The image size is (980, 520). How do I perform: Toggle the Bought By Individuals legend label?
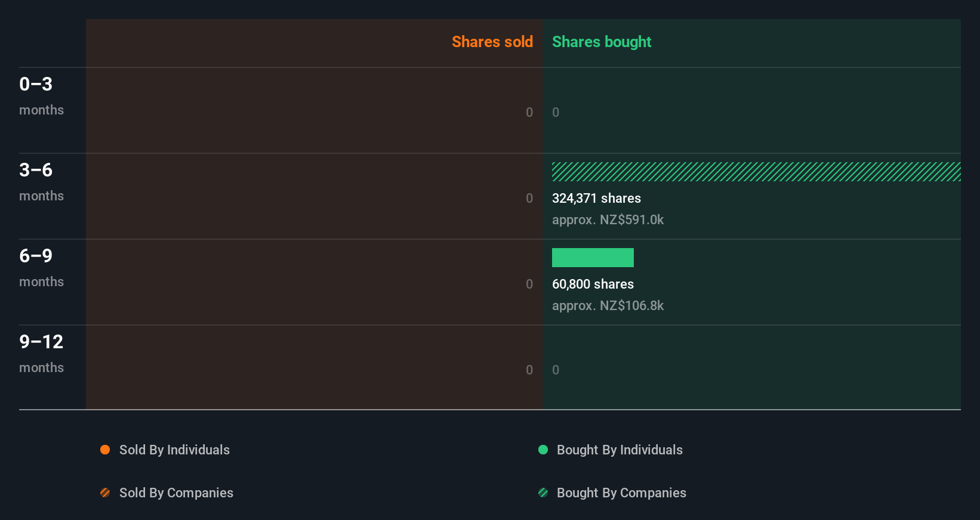point(620,450)
